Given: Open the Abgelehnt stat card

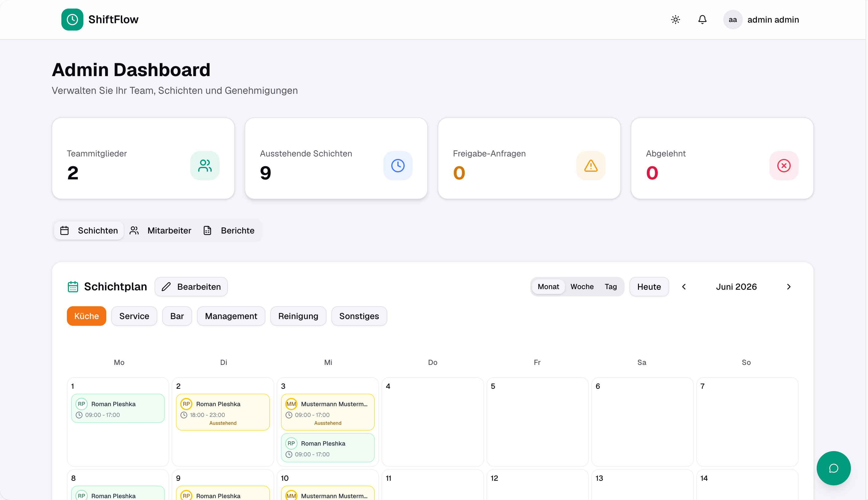Looking at the screenshot, I should coord(722,158).
